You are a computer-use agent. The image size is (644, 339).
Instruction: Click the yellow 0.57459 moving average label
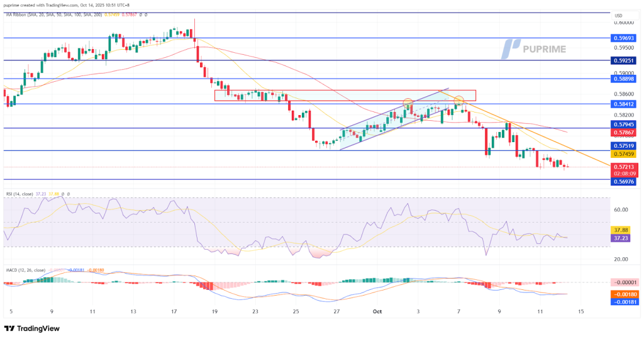click(623, 153)
